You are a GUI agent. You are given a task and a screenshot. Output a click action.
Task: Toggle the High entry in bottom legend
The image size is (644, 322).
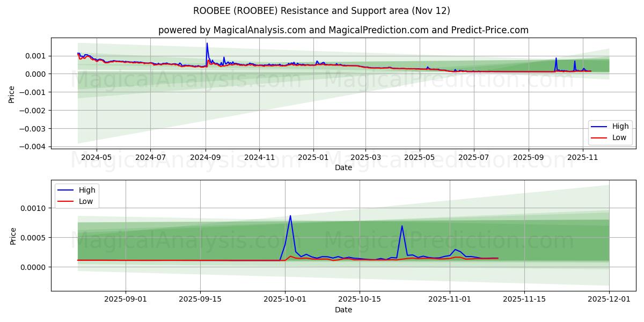(x=86, y=190)
